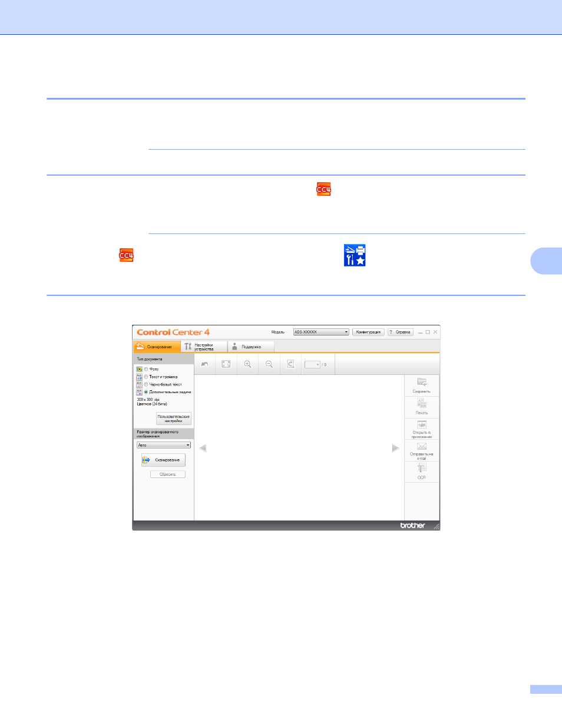Click the fit-to-window icon
Viewport: 562px width, 728px height.
(x=226, y=364)
